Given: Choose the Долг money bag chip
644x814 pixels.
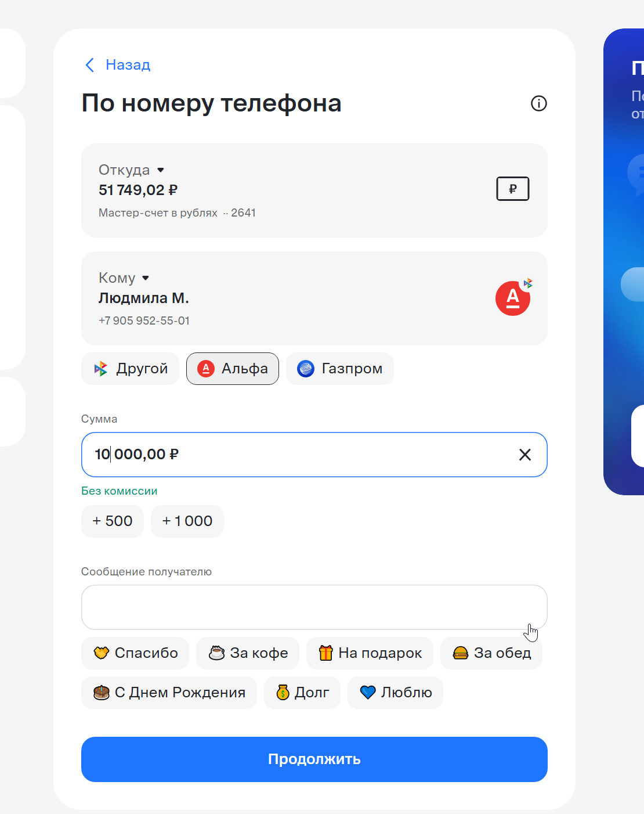Looking at the screenshot, I should click(302, 693).
